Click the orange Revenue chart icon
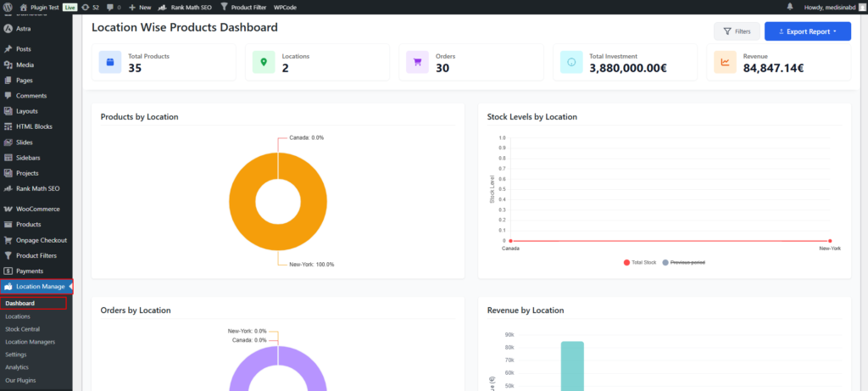The width and height of the screenshot is (868, 391). tap(725, 62)
